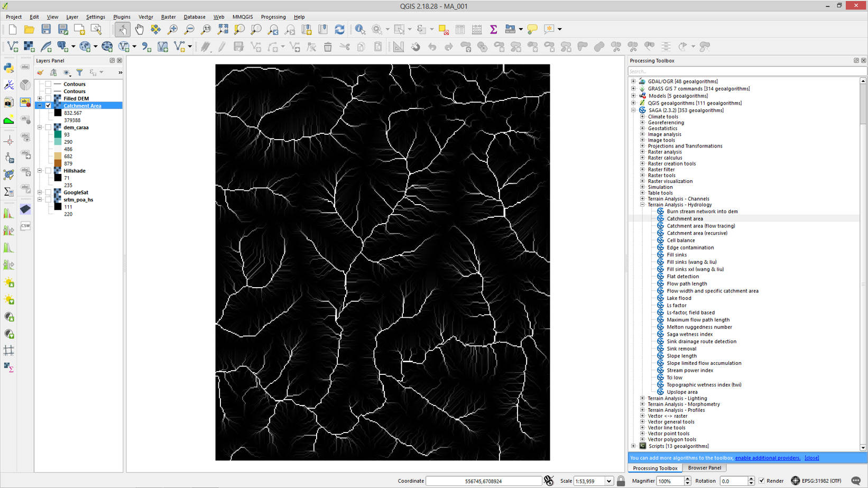Open the Python console icon
This screenshot has width=868, height=488.
[x=9, y=68]
